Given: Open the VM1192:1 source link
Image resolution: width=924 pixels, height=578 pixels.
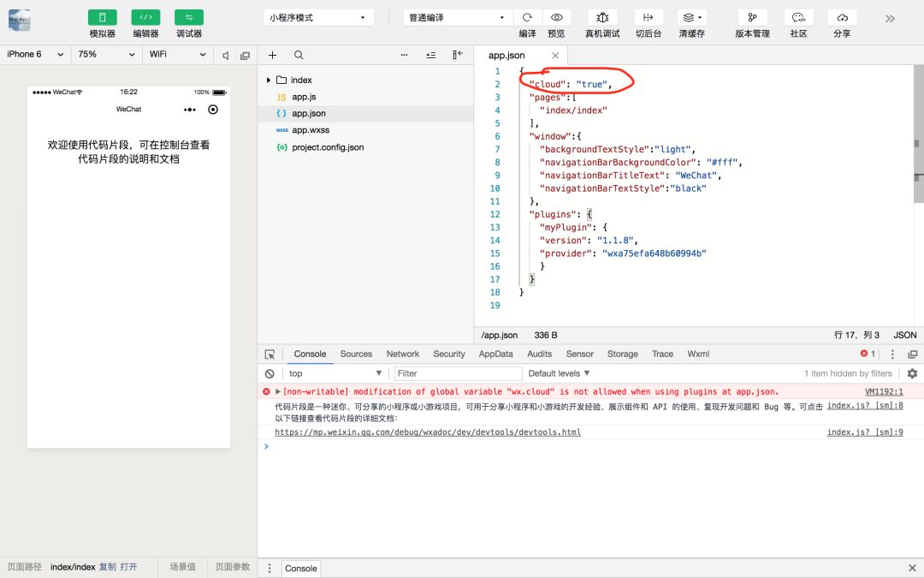Looking at the screenshot, I should (x=884, y=391).
